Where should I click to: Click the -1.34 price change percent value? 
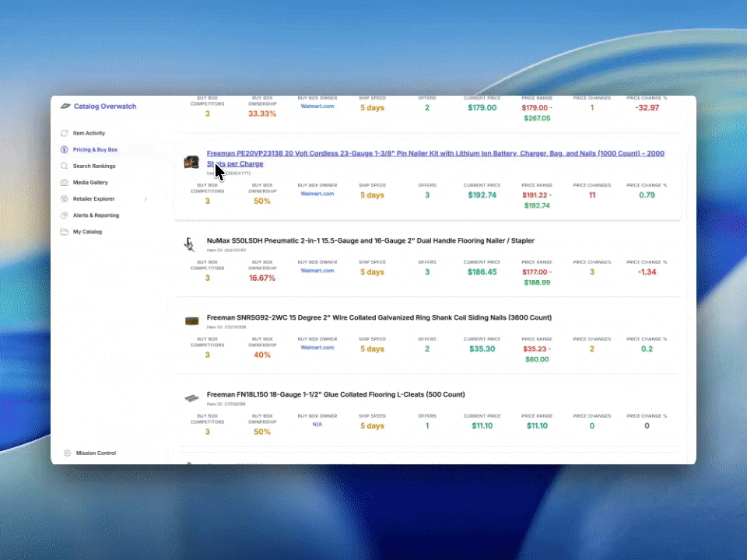click(x=647, y=272)
